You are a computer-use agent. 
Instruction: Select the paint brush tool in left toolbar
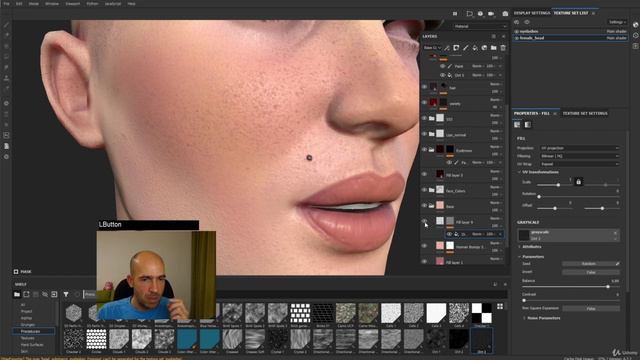[6, 25]
